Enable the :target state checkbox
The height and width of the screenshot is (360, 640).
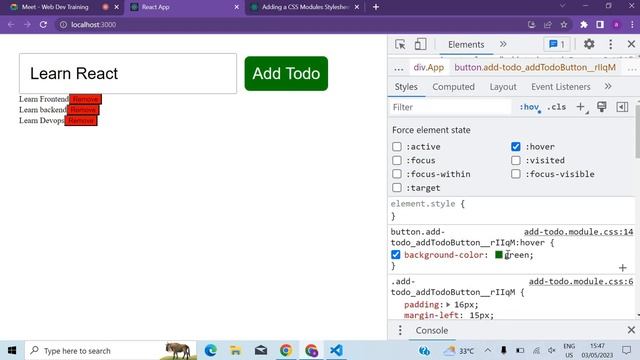point(397,188)
